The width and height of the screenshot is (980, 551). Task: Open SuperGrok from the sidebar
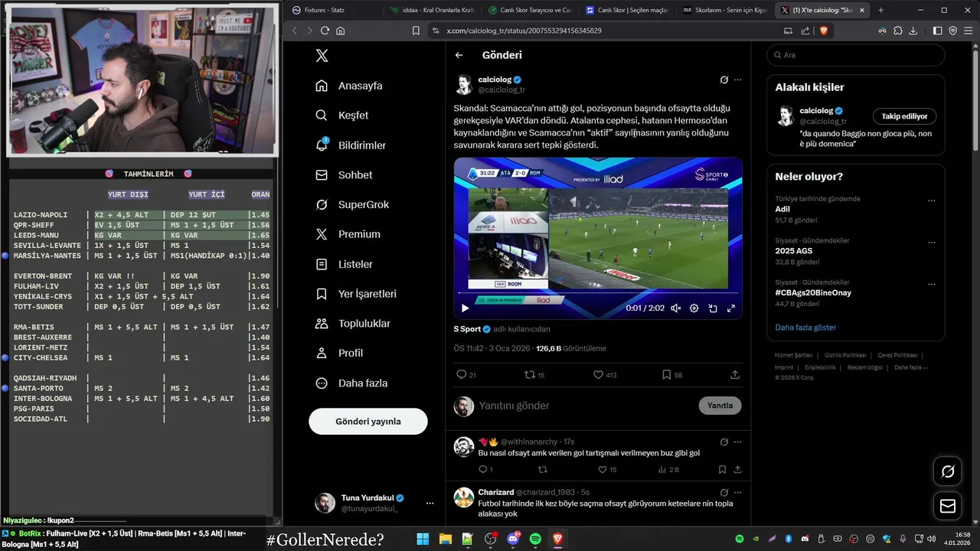point(352,204)
